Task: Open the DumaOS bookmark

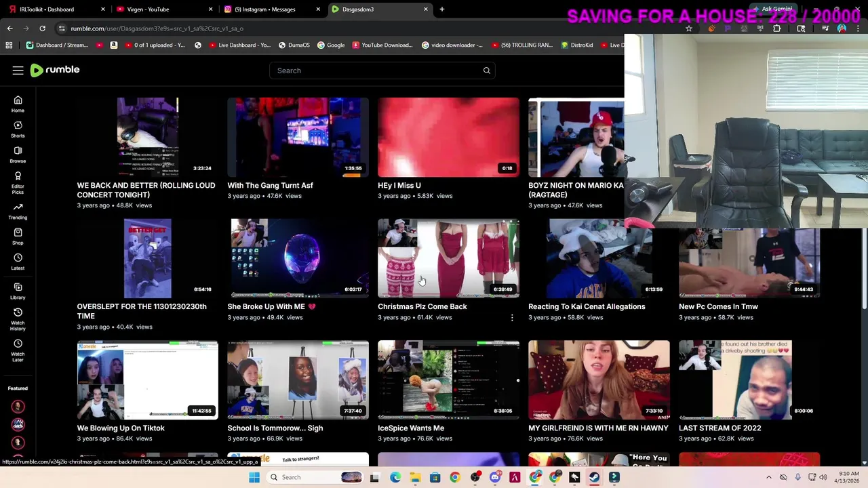Action: click(294, 45)
